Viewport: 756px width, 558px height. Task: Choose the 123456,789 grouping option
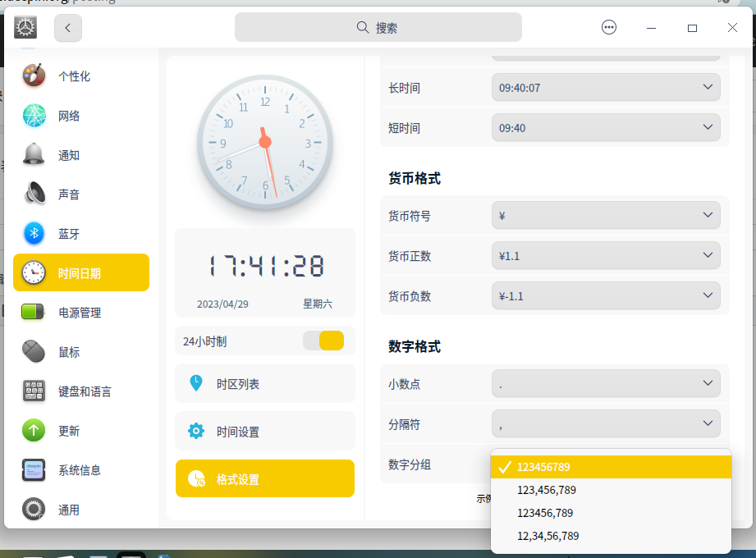[x=611, y=513]
